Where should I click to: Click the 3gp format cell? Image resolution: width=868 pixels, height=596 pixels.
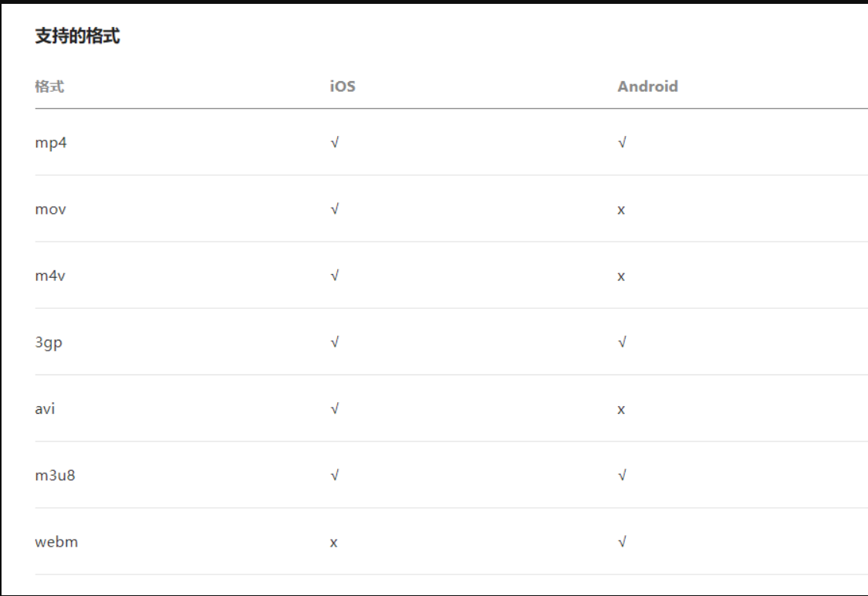49,342
